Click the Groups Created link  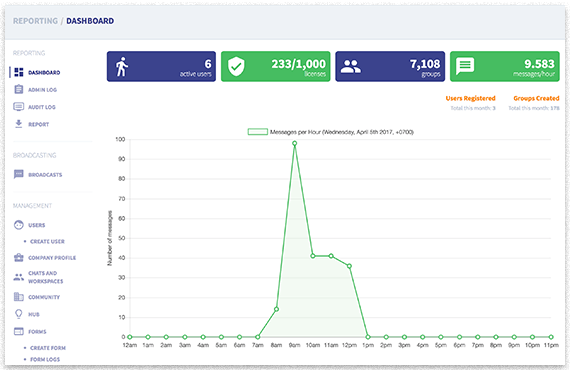536,98
